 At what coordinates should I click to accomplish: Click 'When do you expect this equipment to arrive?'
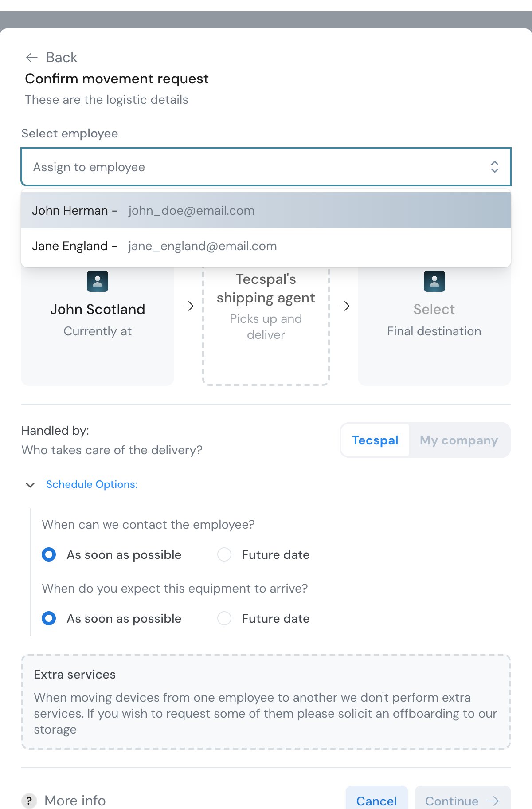pyautogui.click(x=175, y=588)
